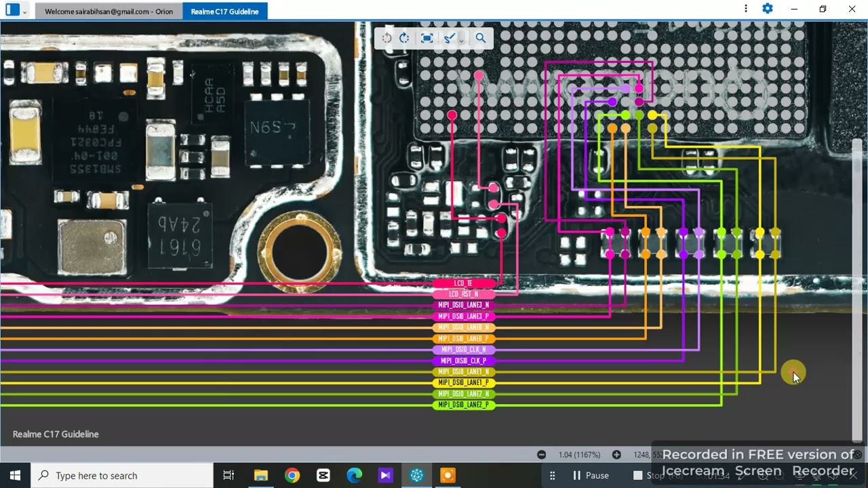Click the LCD_TE signal label

tap(464, 283)
